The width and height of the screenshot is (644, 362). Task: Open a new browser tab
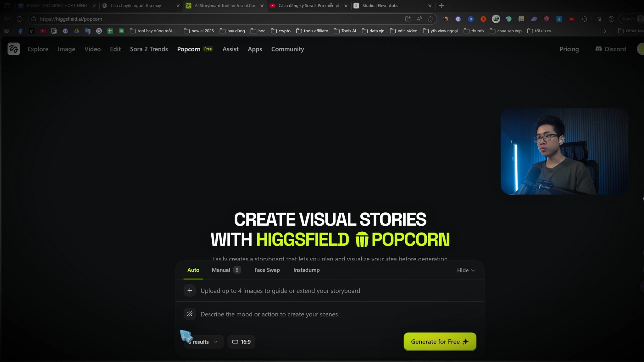[441, 6]
